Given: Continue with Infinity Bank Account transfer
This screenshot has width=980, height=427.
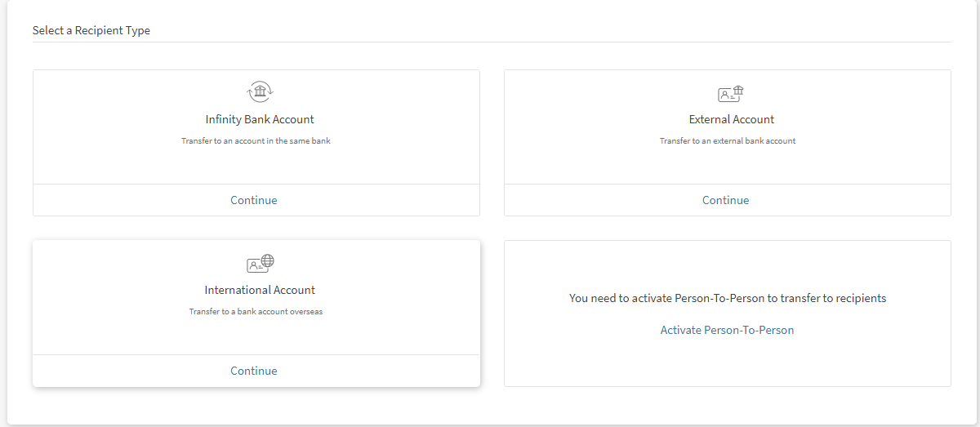Looking at the screenshot, I should [x=253, y=200].
